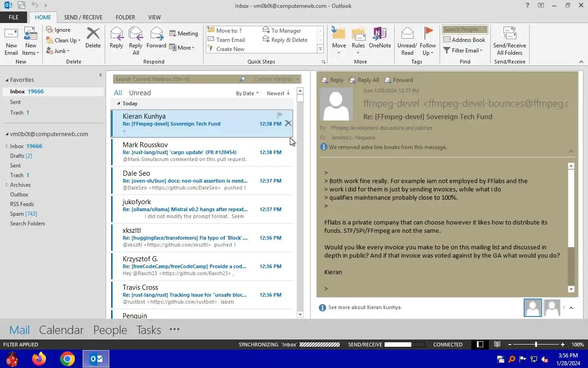Switch to the VIEW tab
The width and height of the screenshot is (588, 368).
[154, 17]
